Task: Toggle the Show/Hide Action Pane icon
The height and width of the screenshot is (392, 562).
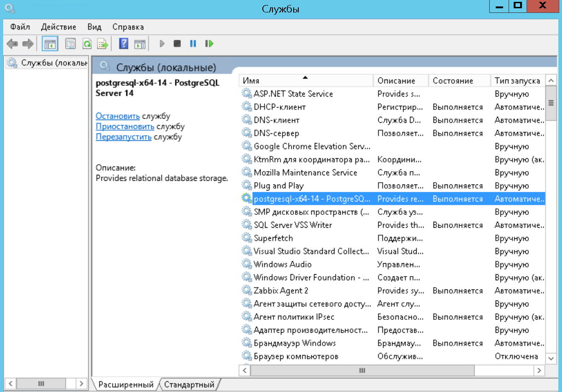Action: click(139, 44)
